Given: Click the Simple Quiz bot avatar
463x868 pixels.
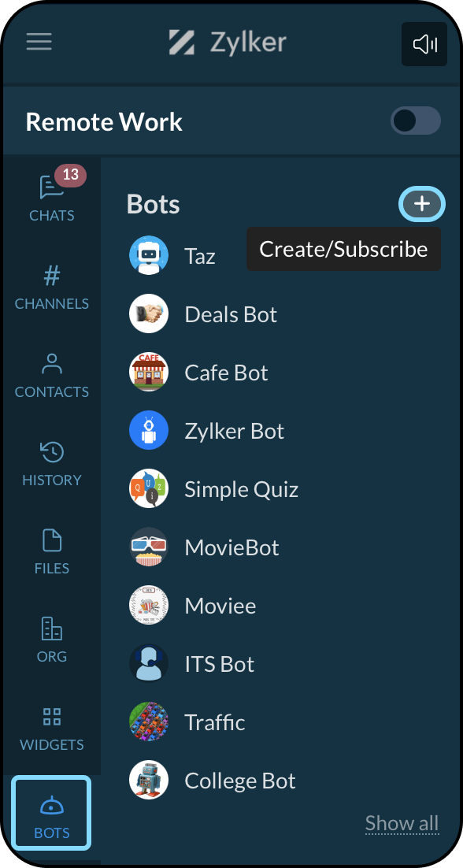Looking at the screenshot, I should (x=149, y=489).
